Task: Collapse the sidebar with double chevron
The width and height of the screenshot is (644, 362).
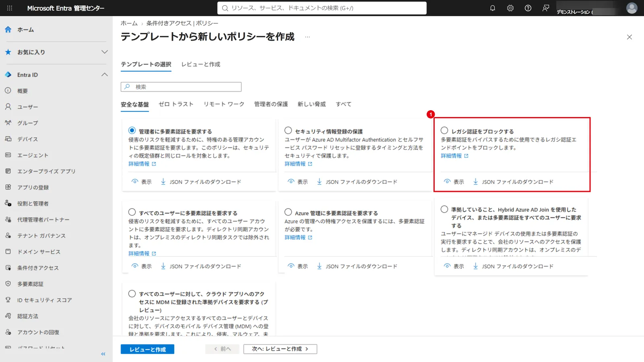Action: pos(103,354)
